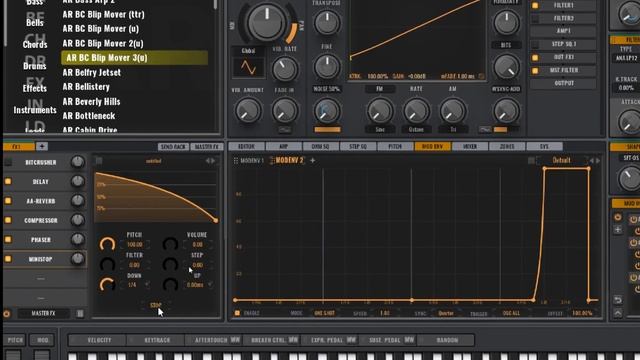
Task: Click the Master FX button beside Send Rack
Action: click(207, 146)
